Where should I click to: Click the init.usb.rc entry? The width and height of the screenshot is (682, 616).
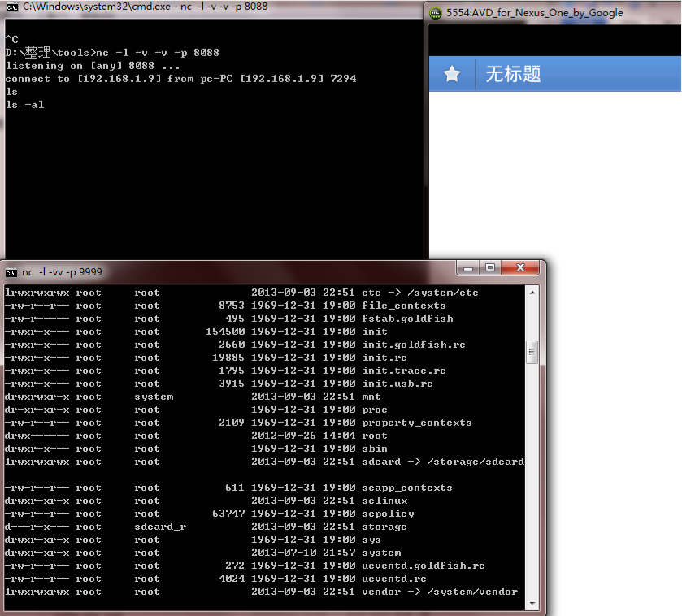397,384
